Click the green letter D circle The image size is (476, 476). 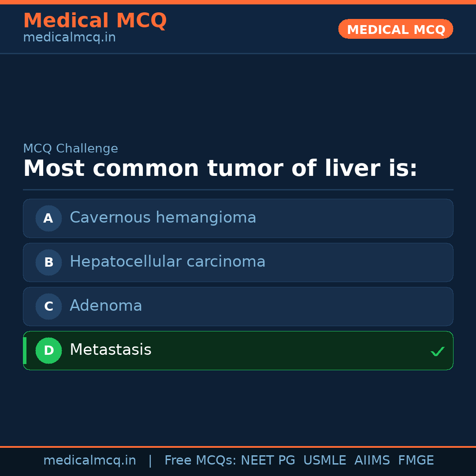(48, 350)
